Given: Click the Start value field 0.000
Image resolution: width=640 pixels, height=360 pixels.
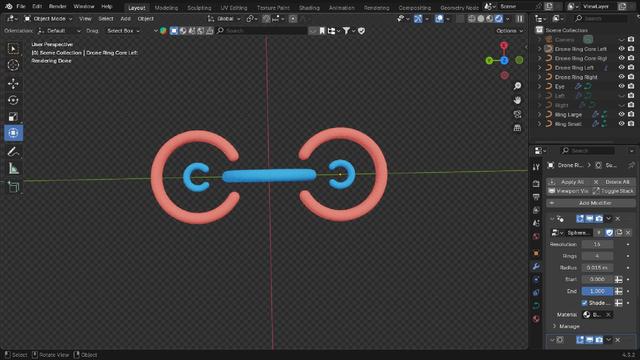Looking at the screenshot, I should (597, 279).
